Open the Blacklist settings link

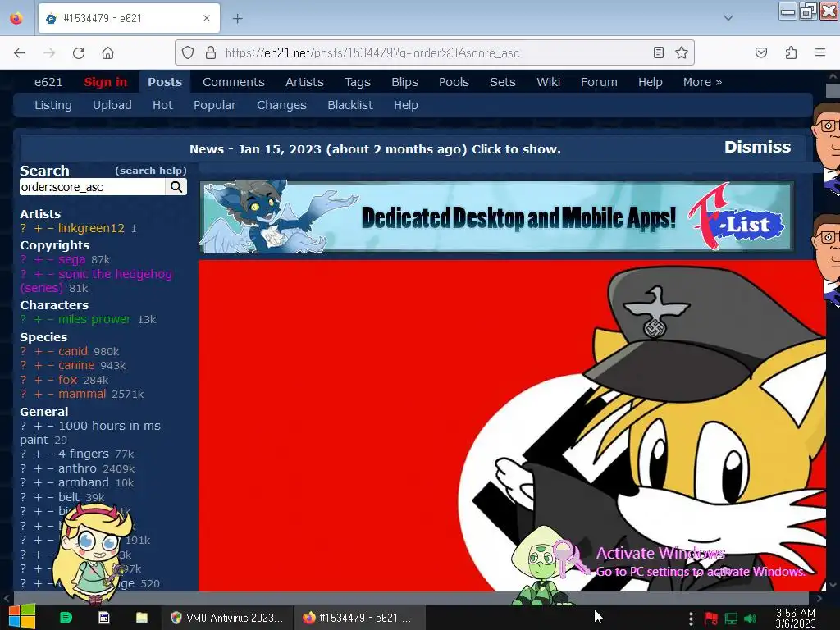[349, 105]
